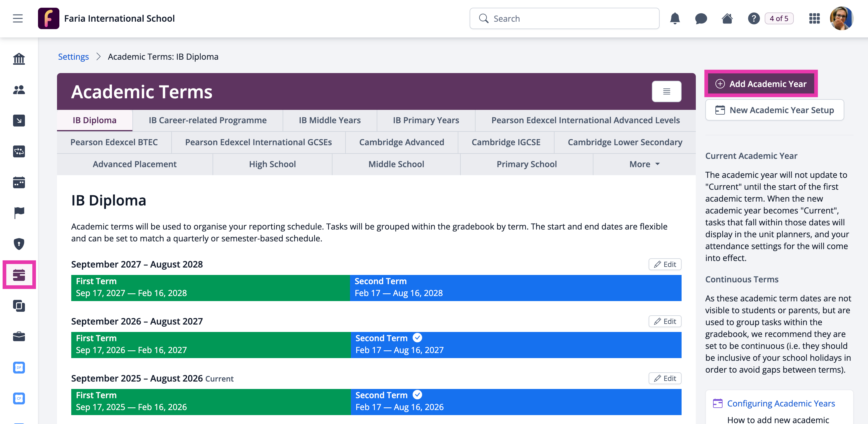The width and height of the screenshot is (868, 424).
Task: Open the user profile avatar
Action: tap(841, 18)
